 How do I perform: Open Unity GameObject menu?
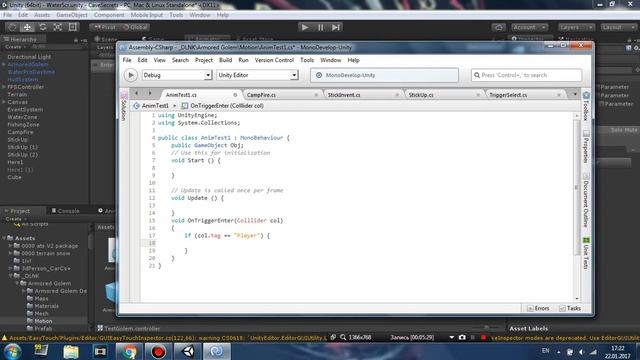(72, 15)
